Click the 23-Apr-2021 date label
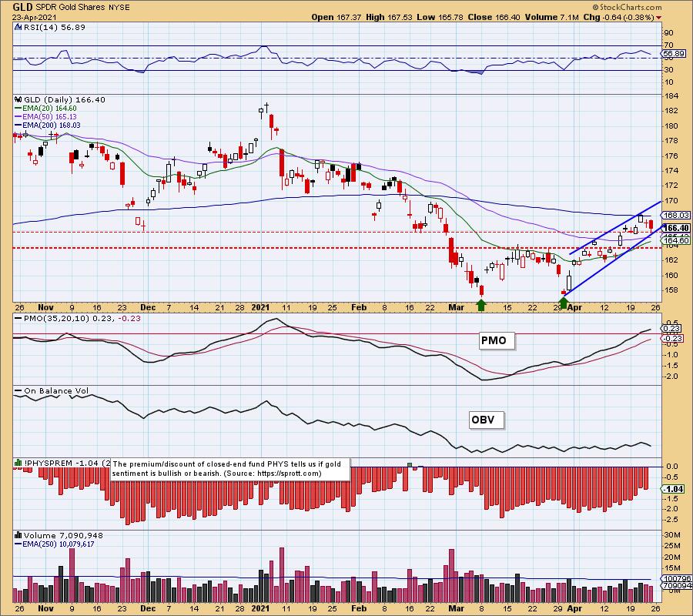Image resolution: width=693 pixels, height=616 pixels. [x=34, y=17]
